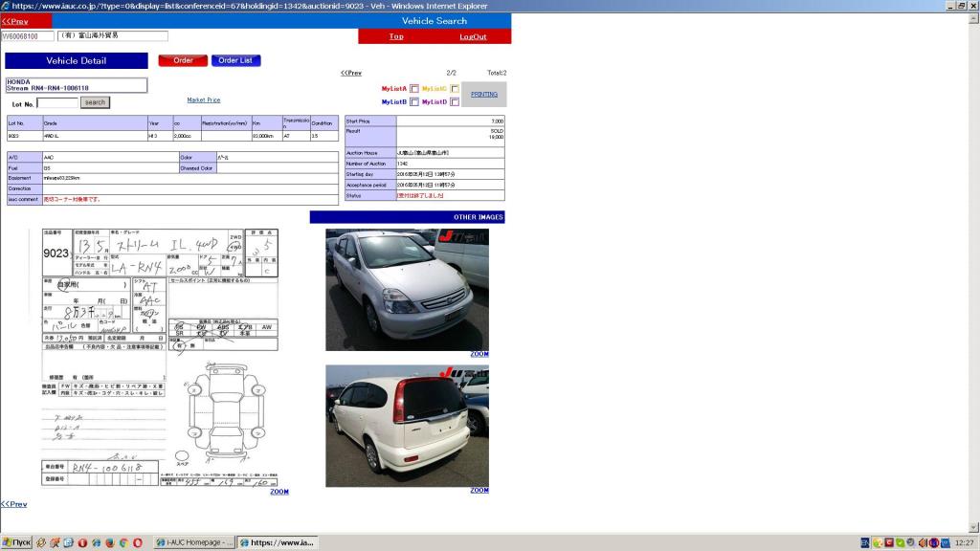This screenshot has height=551, width=980.
Task: Launch Google Chrome from quick launch bar
Action: [x=123, y=543]
